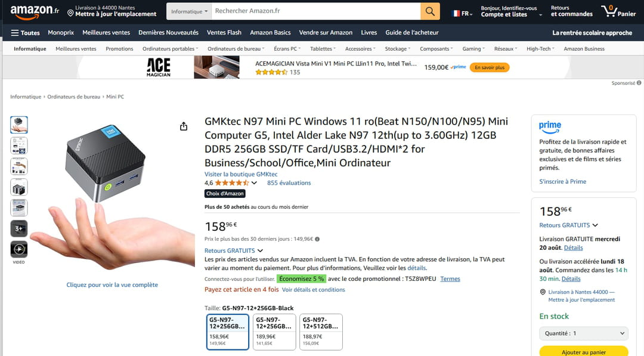Open the shopping cart Panier icon
The image size is (644, 356).
618,11
